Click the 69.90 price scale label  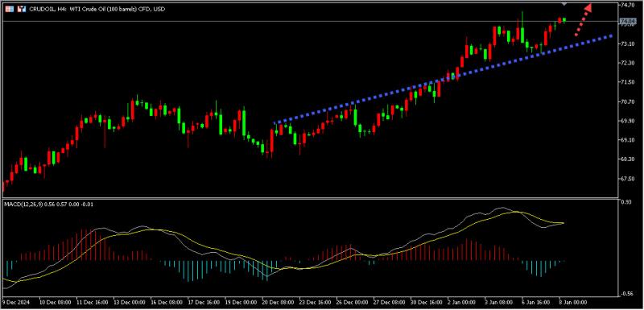click(628, 121)
